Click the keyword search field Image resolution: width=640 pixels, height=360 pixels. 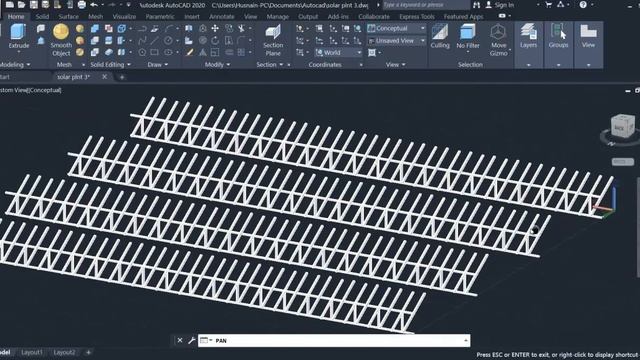pos(426,5)
